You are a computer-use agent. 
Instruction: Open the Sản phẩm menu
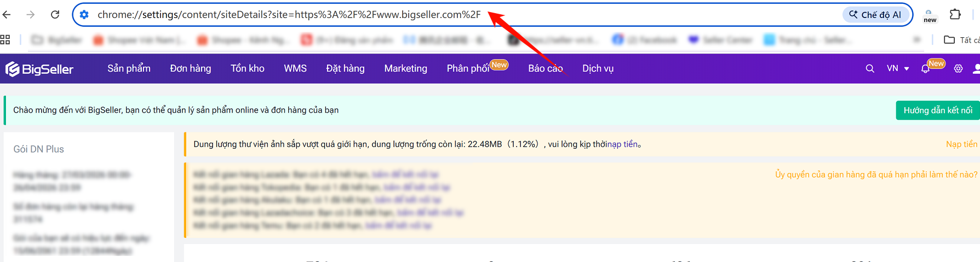[x=129, y=68]
